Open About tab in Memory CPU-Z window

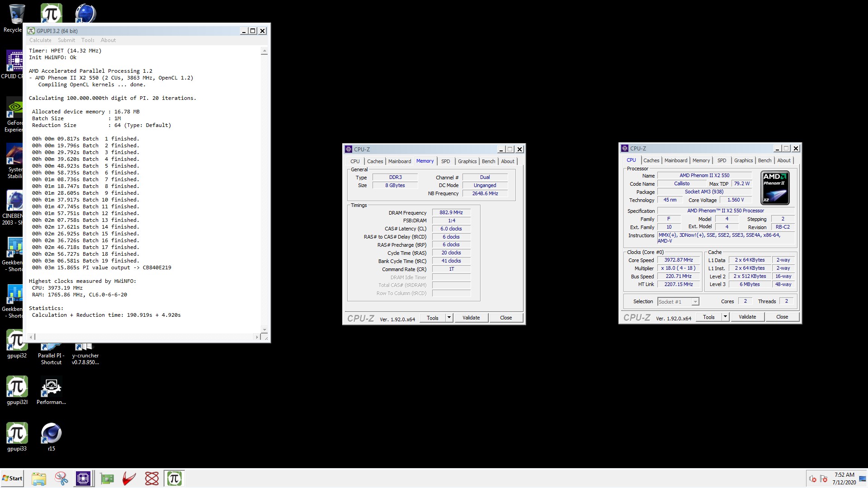(507, 161)
